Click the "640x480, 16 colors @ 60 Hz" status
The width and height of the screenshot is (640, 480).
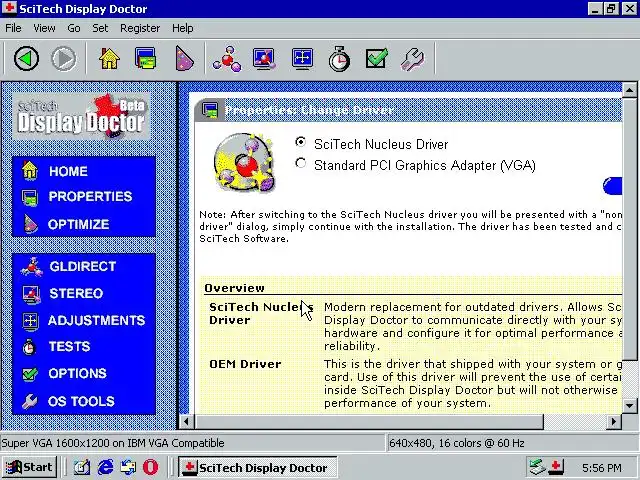click(457, 443)
